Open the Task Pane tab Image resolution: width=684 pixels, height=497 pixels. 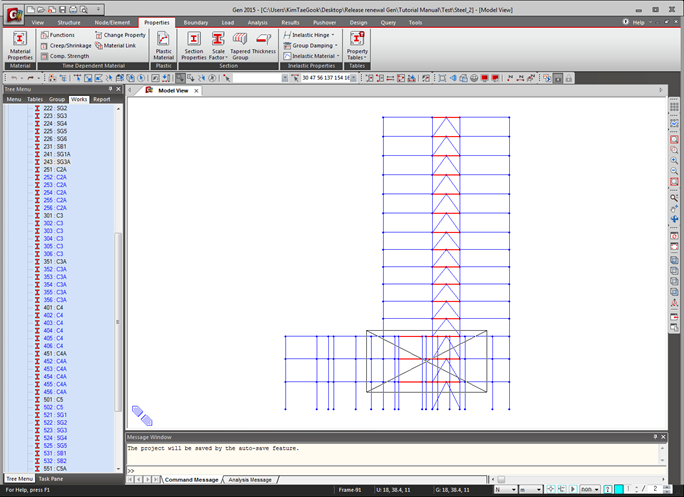tap(50, 480)
